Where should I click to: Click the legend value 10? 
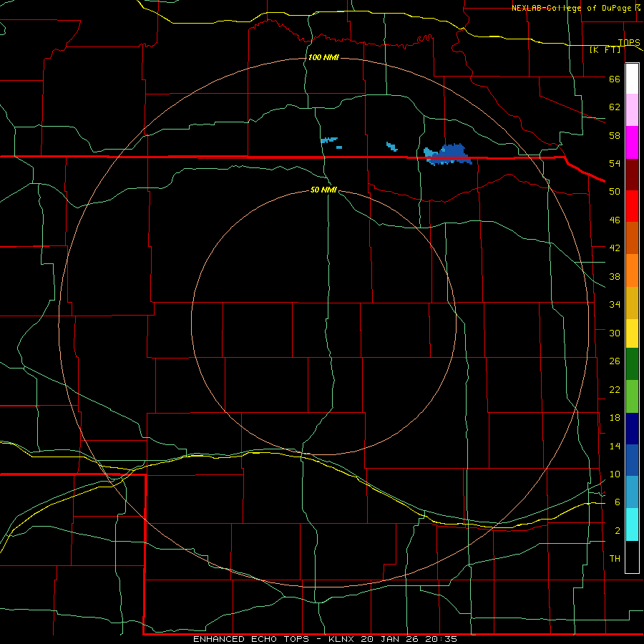click(615, 474)
